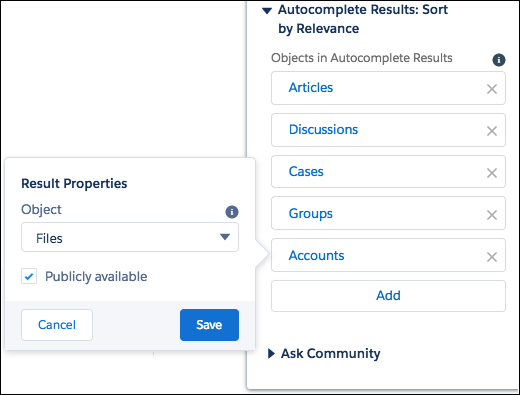The width and height of the screenshot is (520, 395).
Task: Show info icon beside Object label
Action: click(x=232, y=212)
